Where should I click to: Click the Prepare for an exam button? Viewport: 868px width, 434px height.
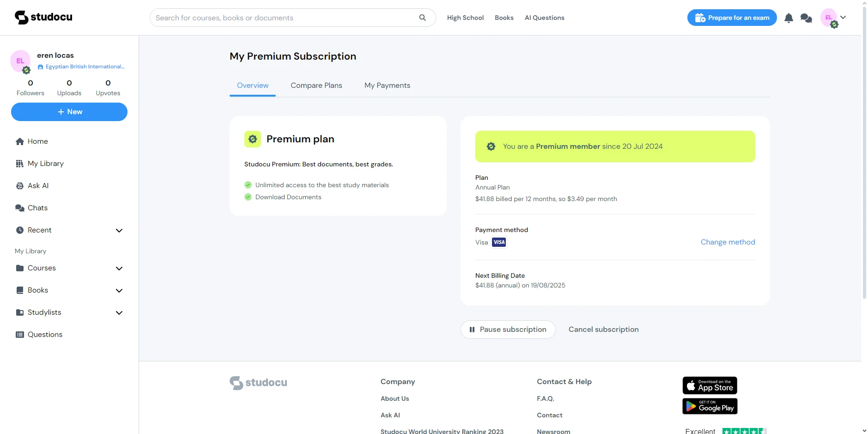[732, 18]
